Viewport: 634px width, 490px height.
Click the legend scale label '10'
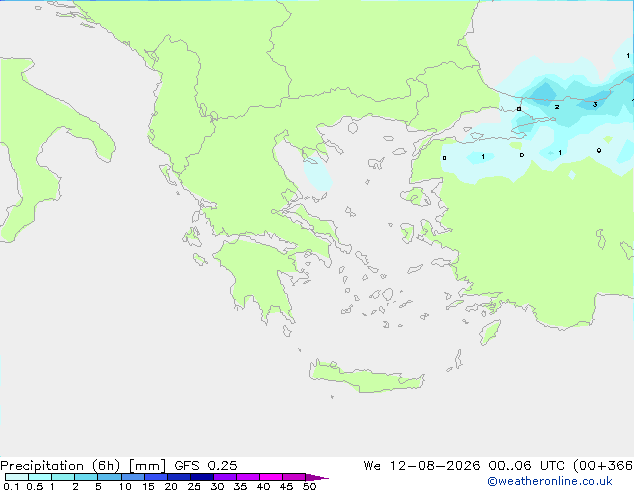click(x=125, y=486)
